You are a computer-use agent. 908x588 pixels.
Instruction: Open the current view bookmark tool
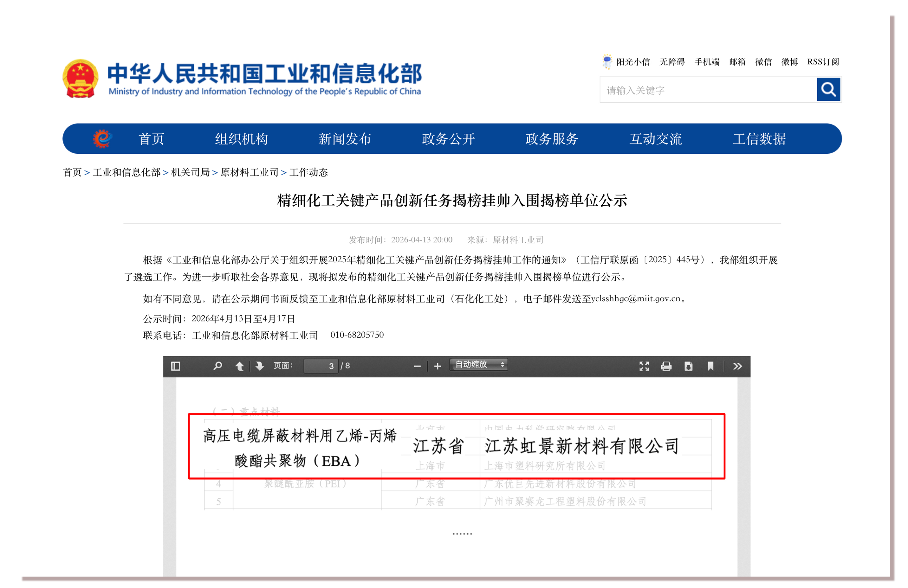[x=710, y=366]
